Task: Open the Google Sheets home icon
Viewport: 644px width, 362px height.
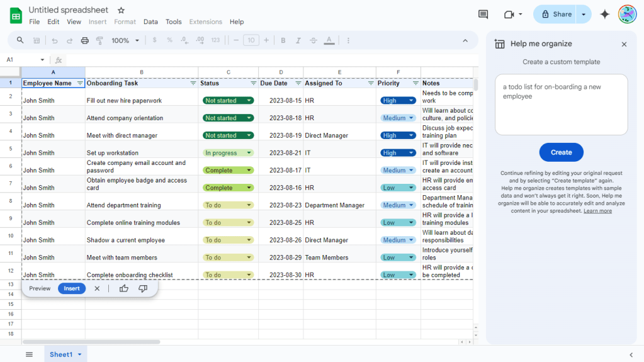Action: [16, 16]
